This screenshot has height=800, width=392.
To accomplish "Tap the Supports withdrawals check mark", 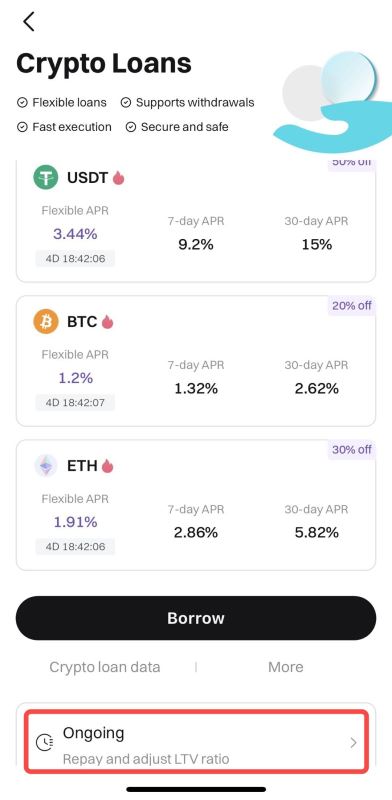I will 126,103.
